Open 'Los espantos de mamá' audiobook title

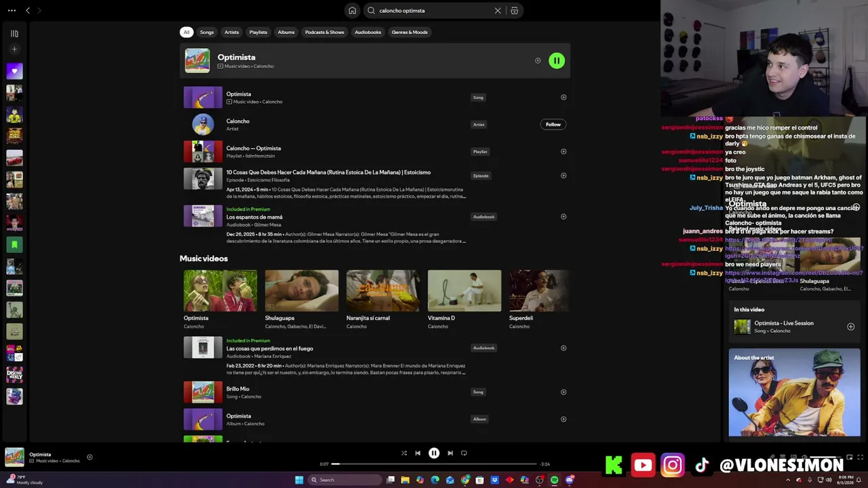pyautogui.click(x=254, y=217)
